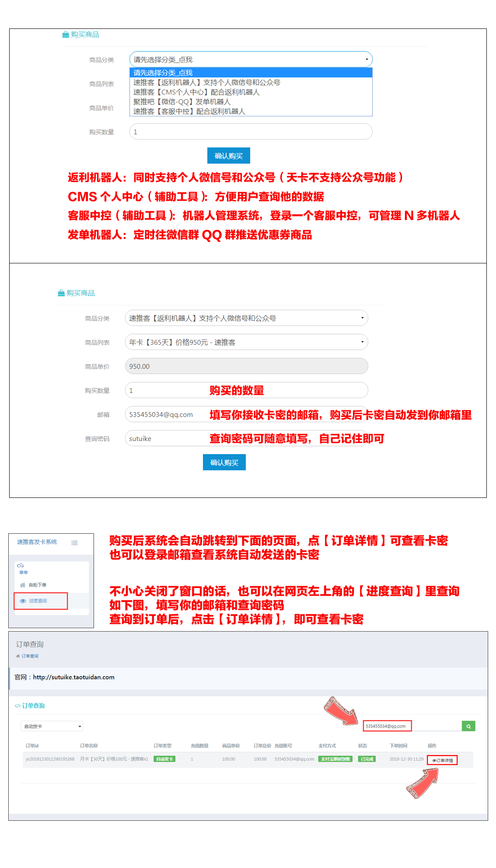The width and height of the screenshot is (496, 868).
Task: Click the eye icon next to 进度查询
Action: [x=23, y=601]
